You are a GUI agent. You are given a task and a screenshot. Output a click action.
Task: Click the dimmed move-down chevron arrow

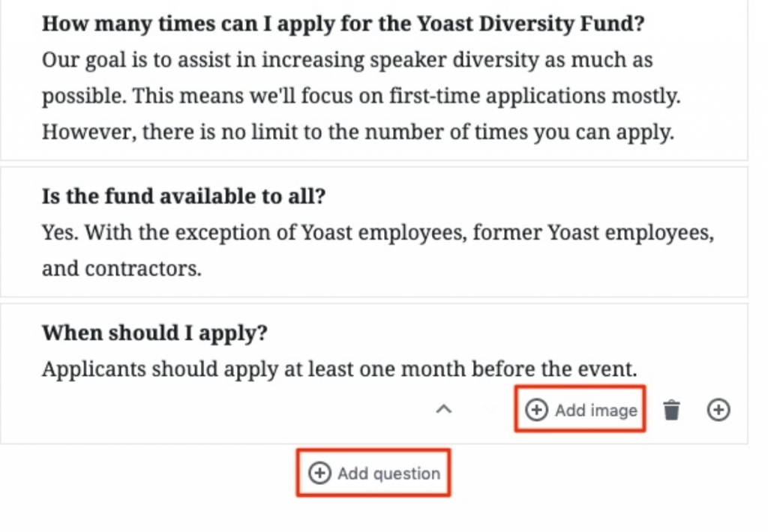coord(488,410)
